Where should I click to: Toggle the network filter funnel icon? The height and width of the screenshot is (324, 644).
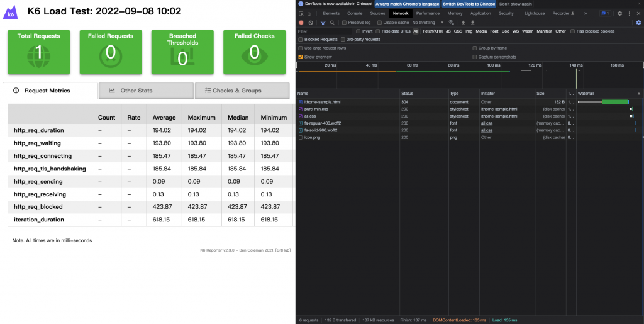tap(323, 23)
